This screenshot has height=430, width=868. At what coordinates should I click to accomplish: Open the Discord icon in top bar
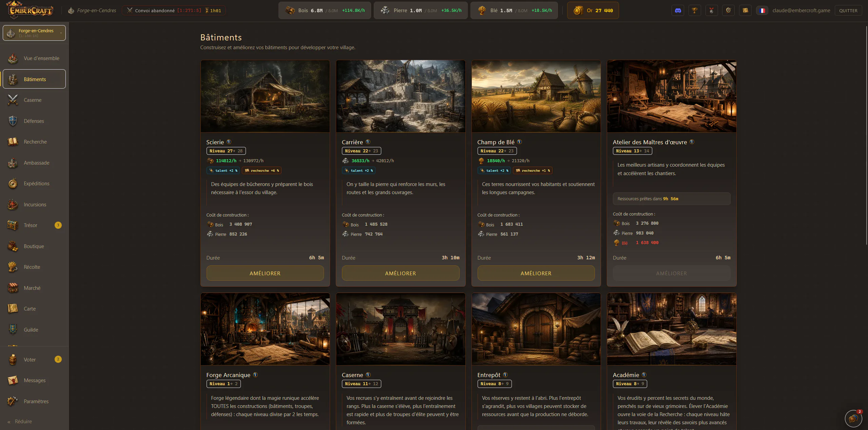[678, 11]
